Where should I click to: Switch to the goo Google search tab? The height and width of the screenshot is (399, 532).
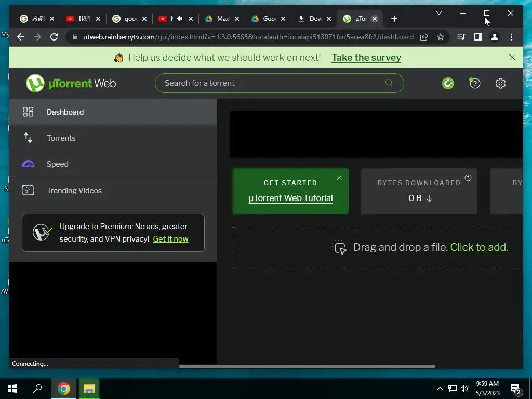129,19
